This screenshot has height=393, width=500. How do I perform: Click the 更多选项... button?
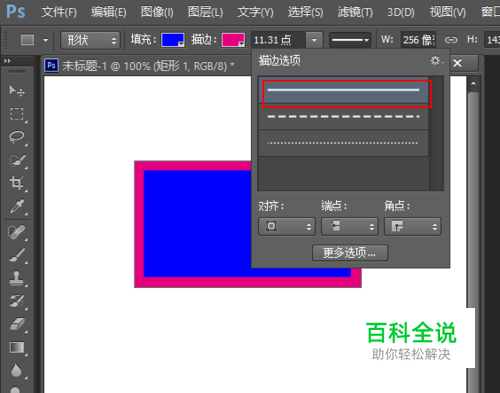350,253
